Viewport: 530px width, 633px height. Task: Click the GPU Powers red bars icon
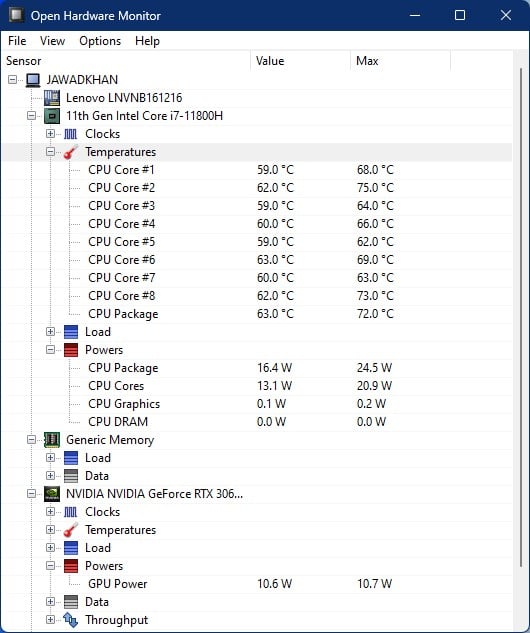[x=71, y=566]
